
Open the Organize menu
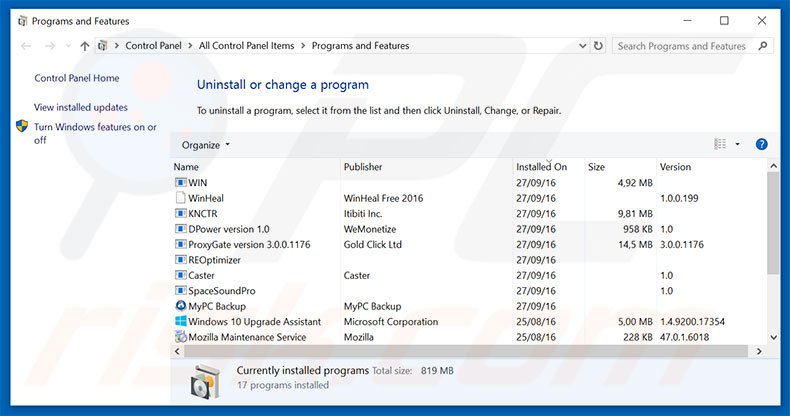(206, 145)
